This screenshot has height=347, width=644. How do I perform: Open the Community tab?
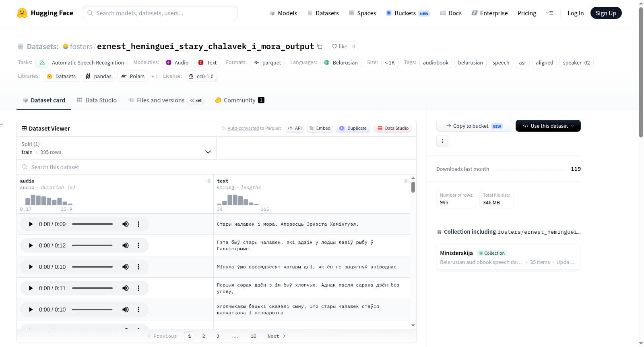click(239, 100)
